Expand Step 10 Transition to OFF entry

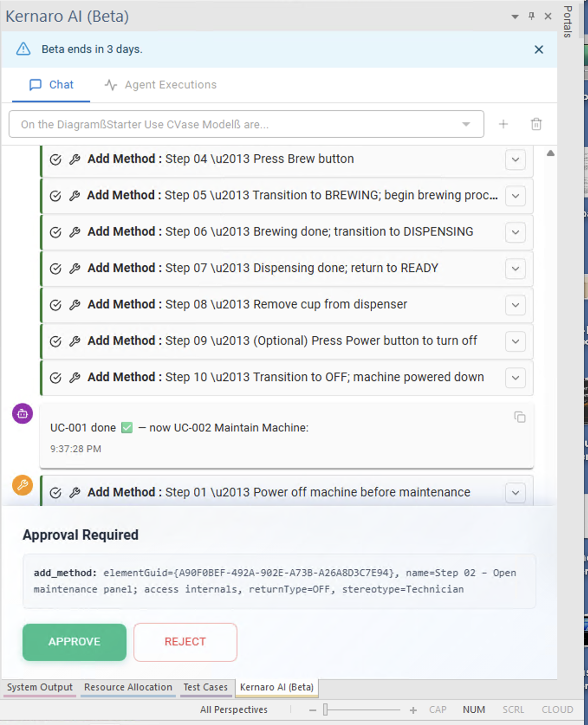(x=516, y=378)
